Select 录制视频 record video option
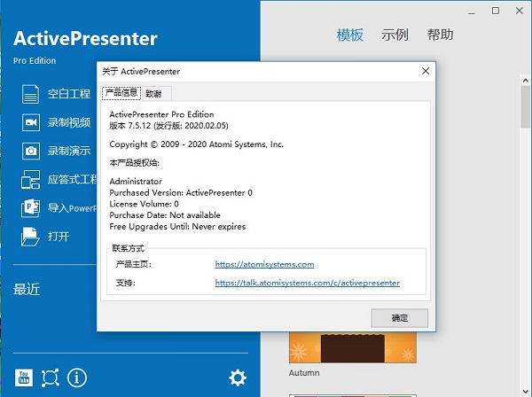This screenshot has height=397, width=532. coord(69,122)
